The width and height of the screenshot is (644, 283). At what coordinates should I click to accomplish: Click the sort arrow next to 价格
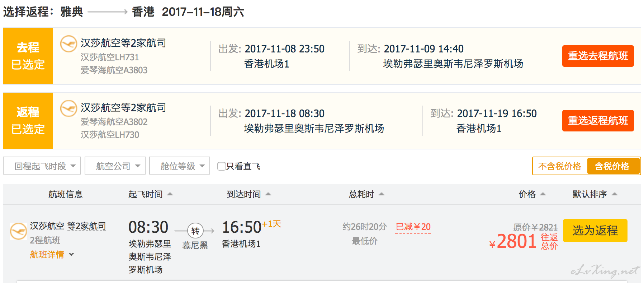[x=543, y=194]
